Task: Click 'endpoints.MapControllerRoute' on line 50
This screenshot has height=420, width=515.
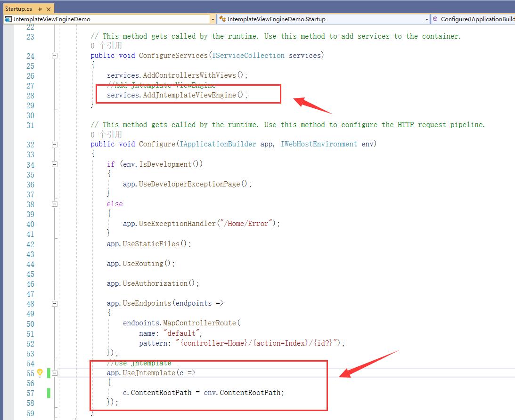Action: [180, 323]
